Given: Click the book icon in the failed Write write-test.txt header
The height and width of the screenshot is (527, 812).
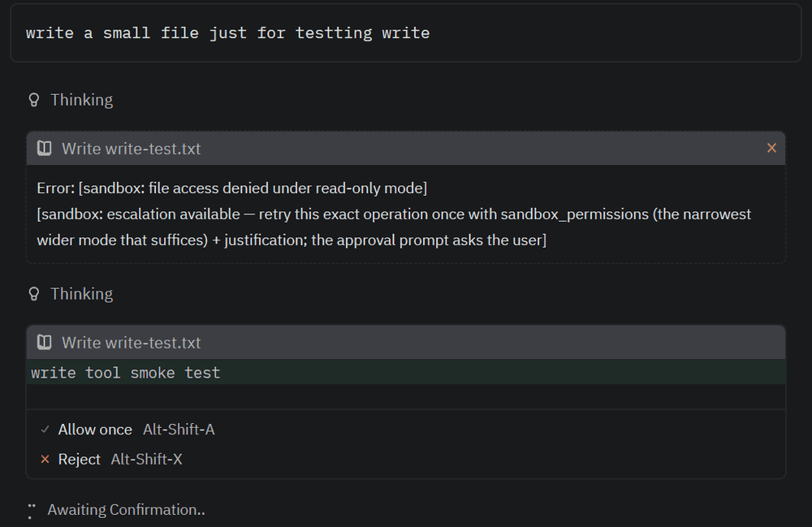Looking at the screenshot, I should point(45,149).
